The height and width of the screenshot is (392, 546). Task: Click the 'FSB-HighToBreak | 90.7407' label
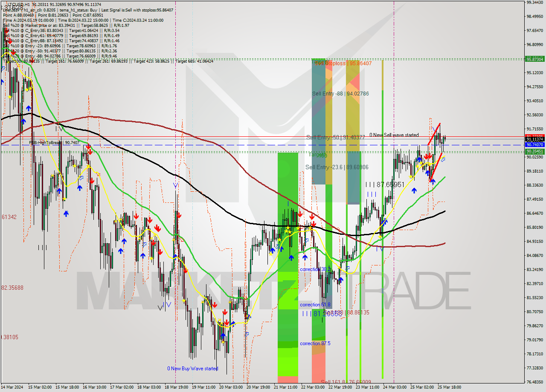tap(54, 143)
